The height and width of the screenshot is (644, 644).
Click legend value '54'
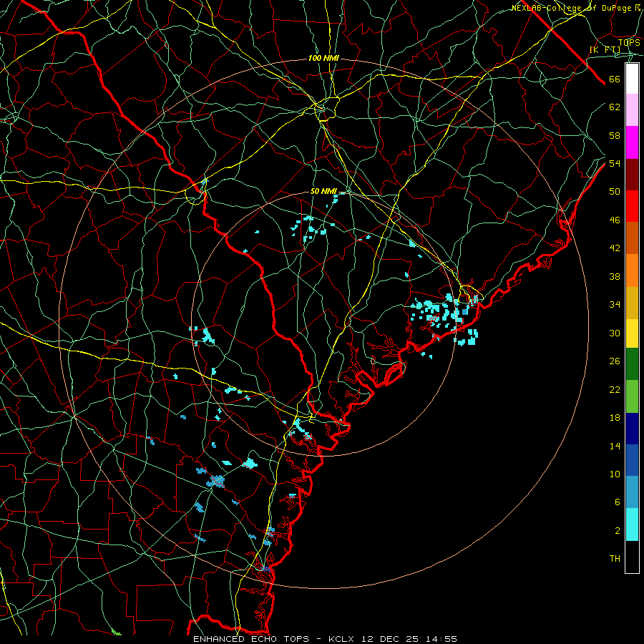point(615,163)
